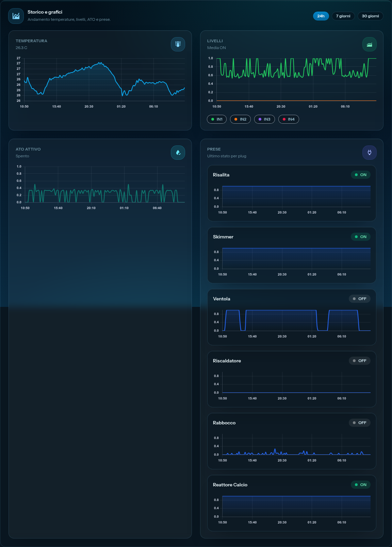Click the "Media ON" subtitle text
This screenshot has height=547, width=392.
[x=216, y=48]
